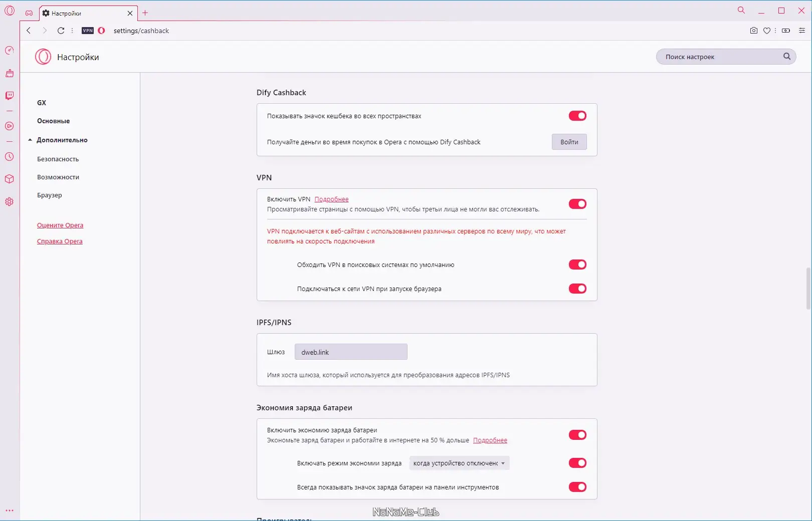Click the red VPN speed warning text
The width and height of the screenshot is (812, 521).
[417, 236]
